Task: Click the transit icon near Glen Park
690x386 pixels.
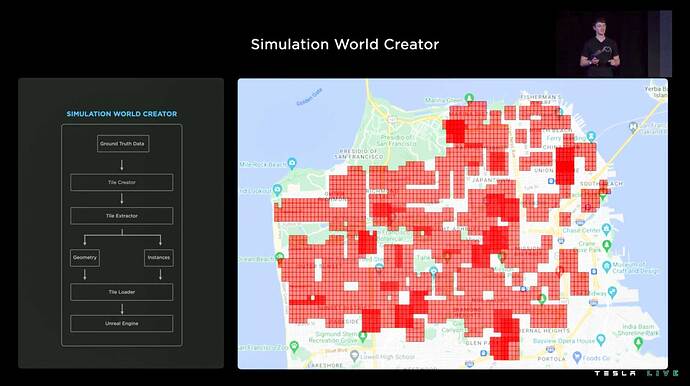Action: 484,353
